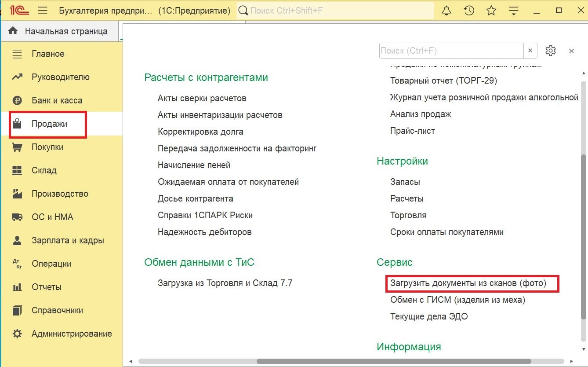Open Товарный отчет (ТОРГ-29)
The image size is (588, 367).
(x=443, y=81)
